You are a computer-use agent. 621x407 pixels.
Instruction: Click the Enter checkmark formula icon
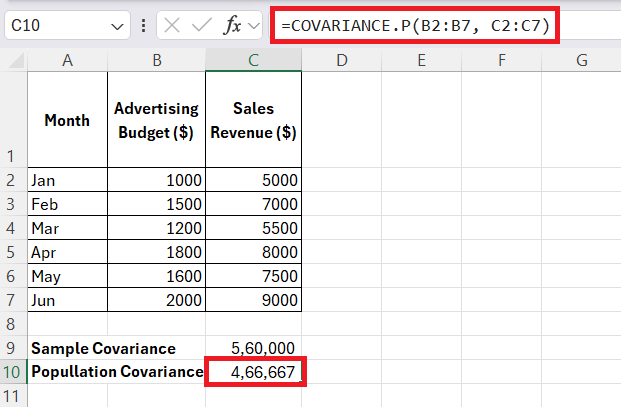pos(202,26)
